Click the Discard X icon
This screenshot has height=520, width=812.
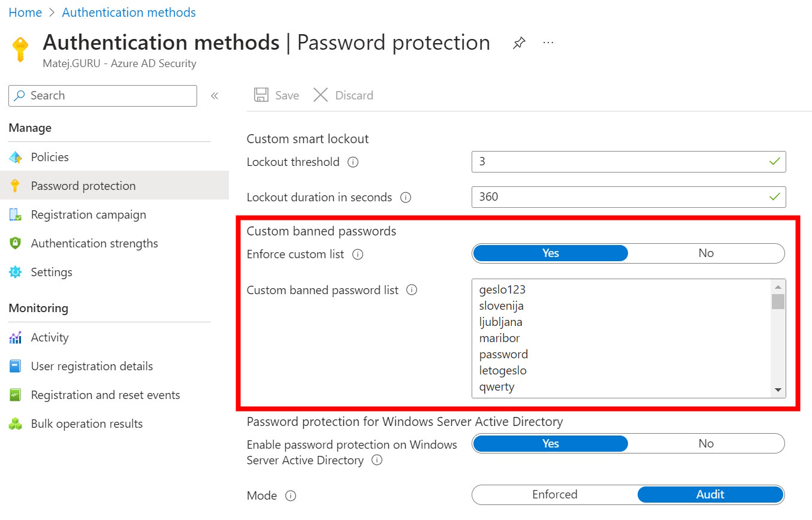click(321, 95)
